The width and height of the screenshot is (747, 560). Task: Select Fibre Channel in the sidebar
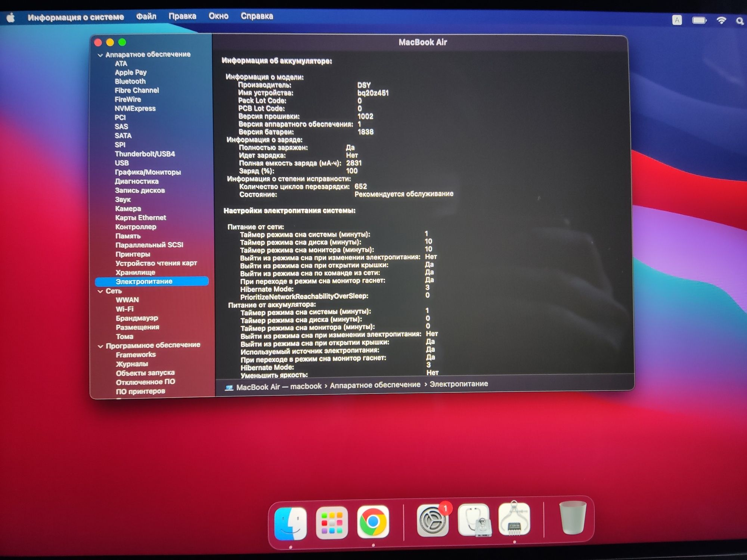point(137,90)
